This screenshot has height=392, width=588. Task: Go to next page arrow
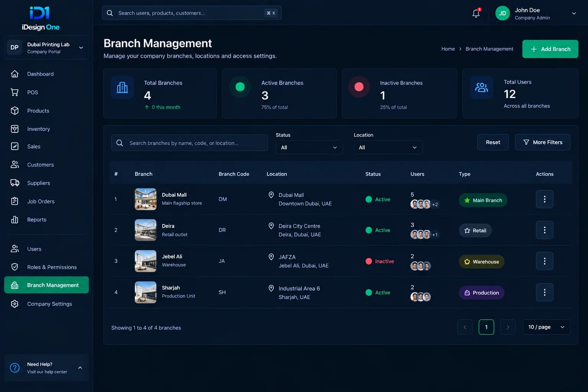[x=508, y=327]
